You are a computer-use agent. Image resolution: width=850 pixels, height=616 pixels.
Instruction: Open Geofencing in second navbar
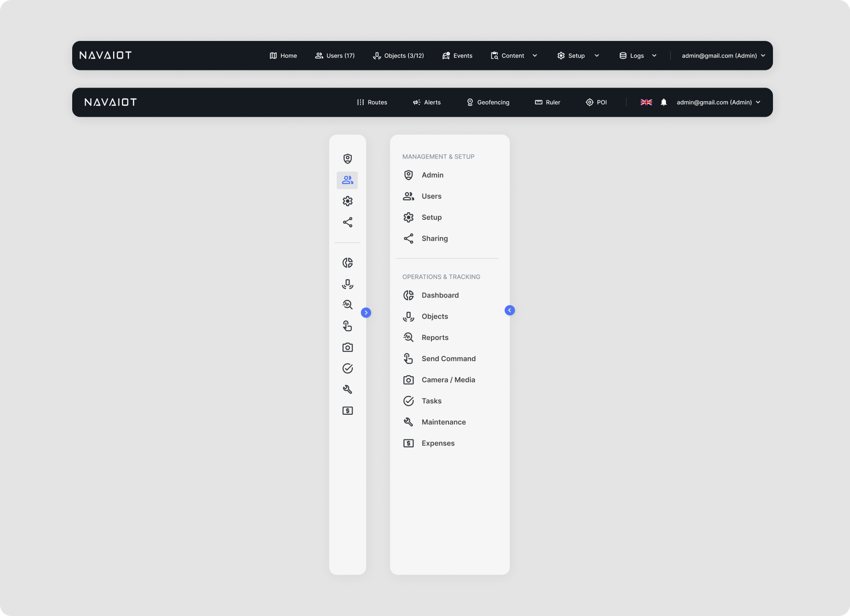point(488,102)
